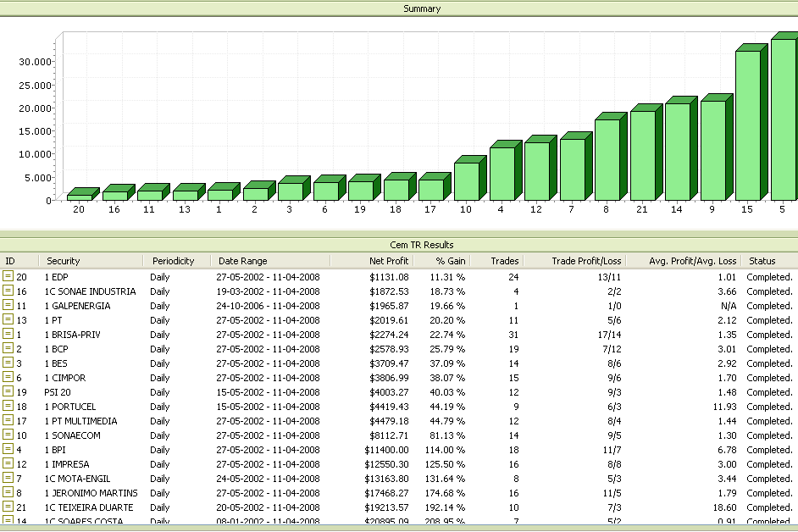Select the 11.93 avg profit/loss value
This screenshot has width=798, height=532.
point(724,407)
